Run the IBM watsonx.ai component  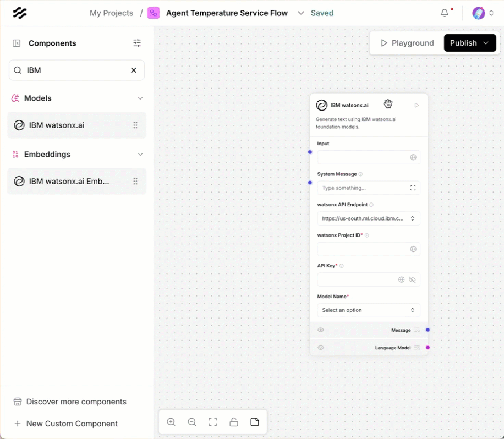pos(417,105)
